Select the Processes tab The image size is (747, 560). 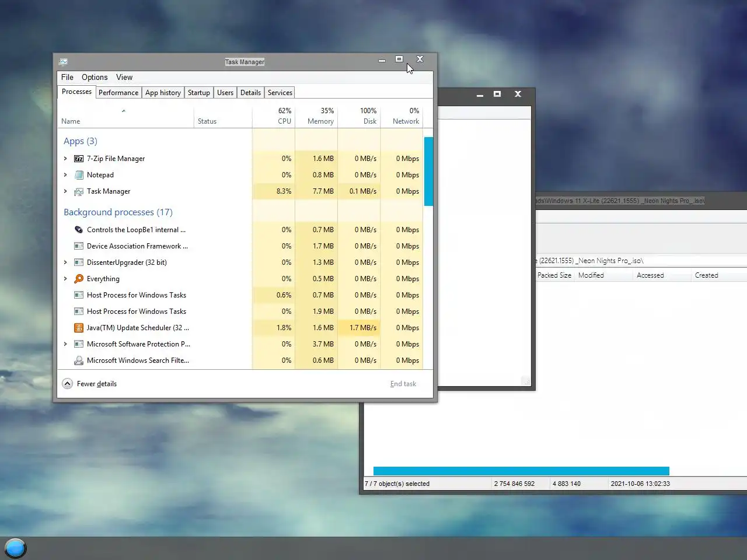click(76, 92)
